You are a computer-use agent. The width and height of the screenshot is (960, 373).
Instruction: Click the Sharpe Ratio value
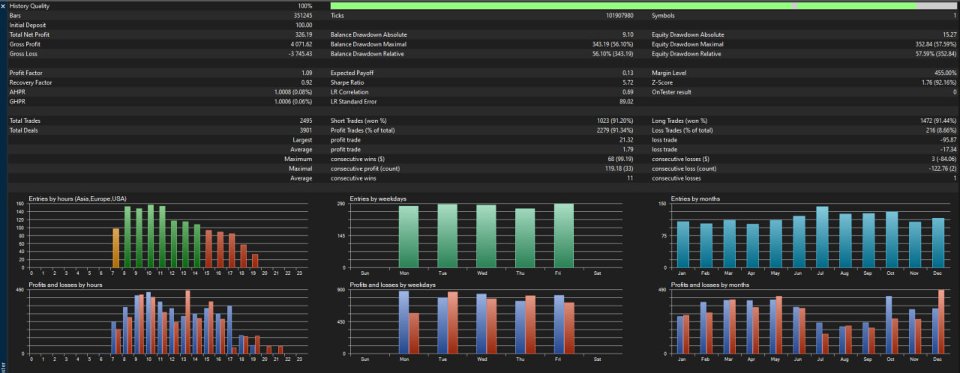[626, 82]
